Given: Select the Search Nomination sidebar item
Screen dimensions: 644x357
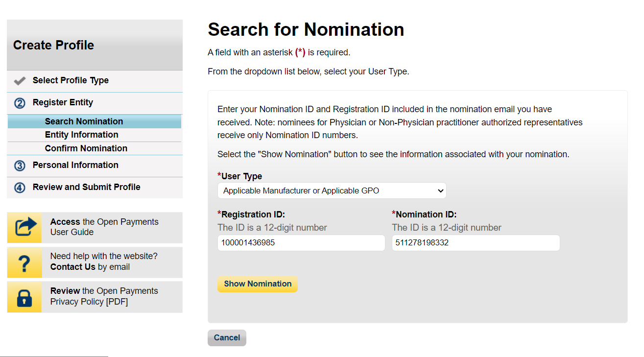Looking at the screenshot, I should [x=84, y=121].
